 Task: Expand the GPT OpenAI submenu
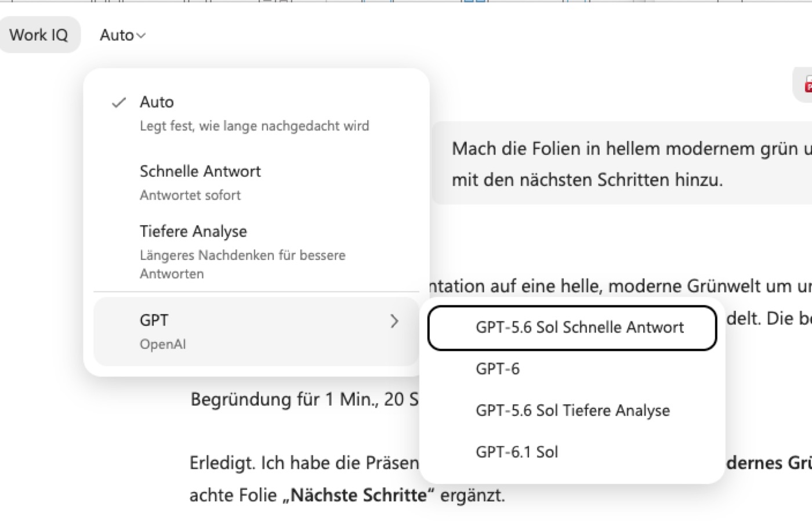click(256, 331)
